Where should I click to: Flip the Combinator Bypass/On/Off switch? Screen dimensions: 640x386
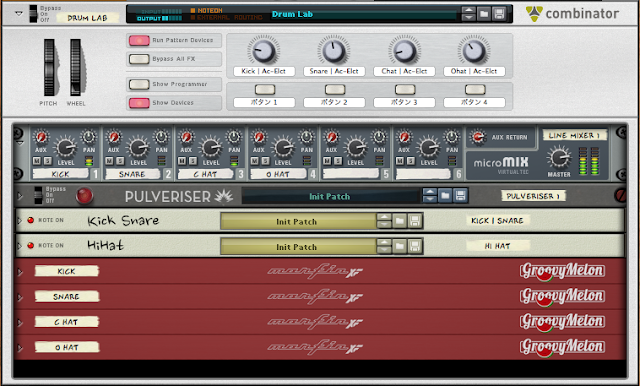[33, 14]
